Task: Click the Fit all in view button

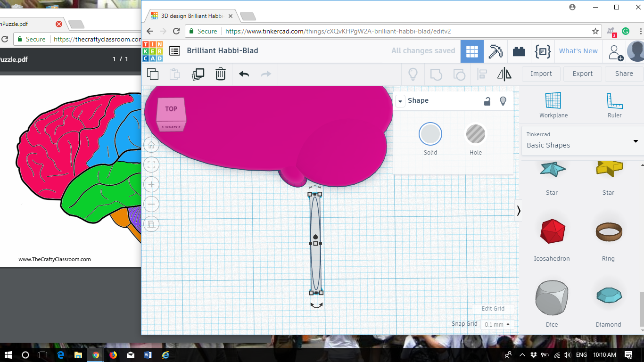Action: pos(151,165)
